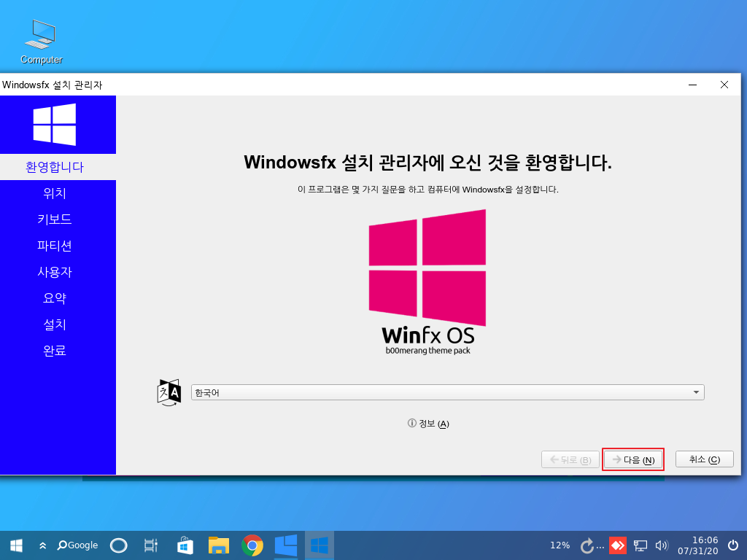Close the Windowsfx installer window

pyautogui.click(x=724, y=85)
